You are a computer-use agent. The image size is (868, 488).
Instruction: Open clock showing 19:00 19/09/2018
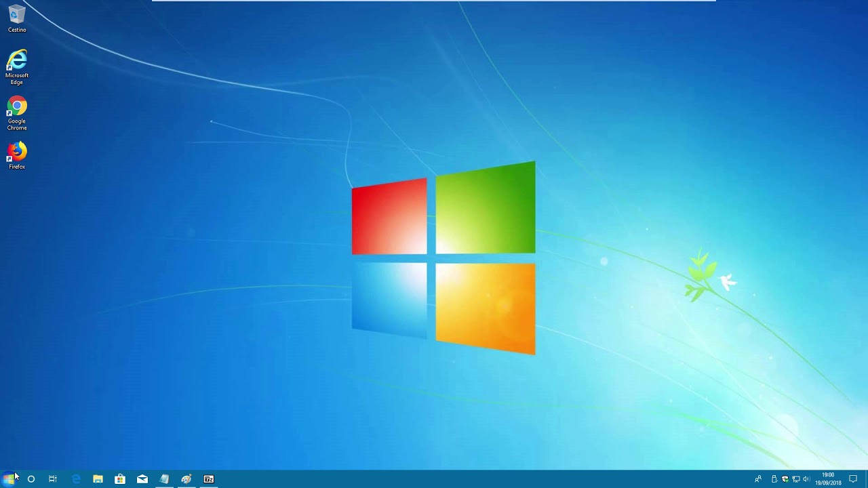[828, 479]
